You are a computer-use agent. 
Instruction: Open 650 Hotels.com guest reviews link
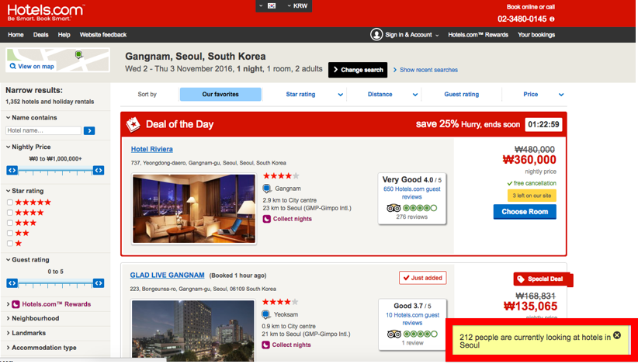[x=412, y=192]
